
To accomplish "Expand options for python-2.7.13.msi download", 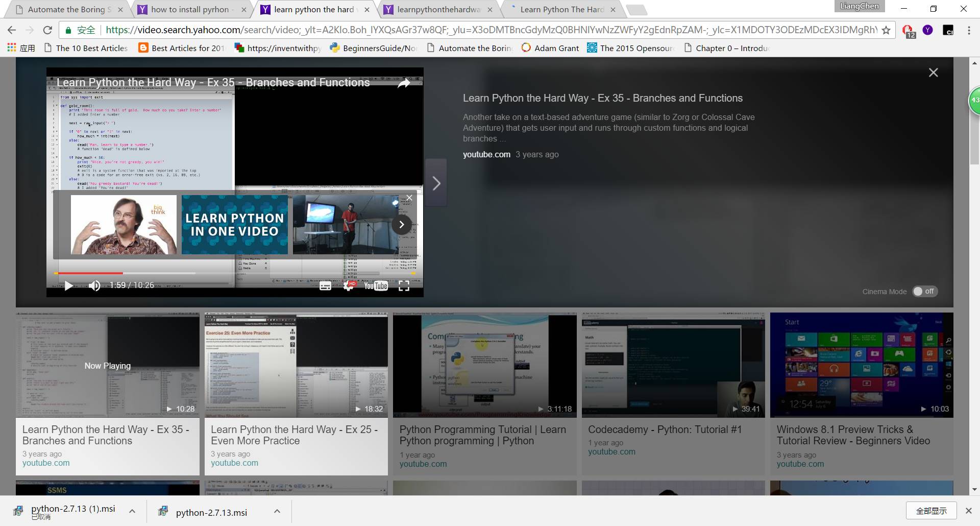I will click(277, 511).
